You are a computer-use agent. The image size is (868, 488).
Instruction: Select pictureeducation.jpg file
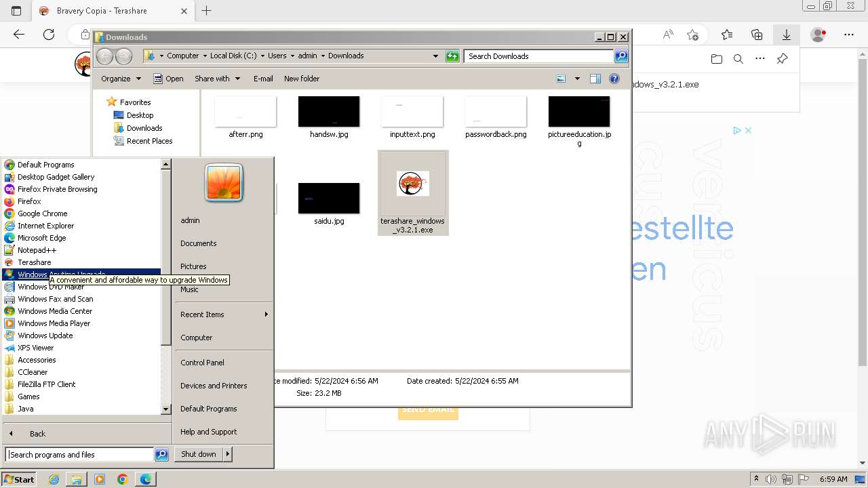(579, 122)
